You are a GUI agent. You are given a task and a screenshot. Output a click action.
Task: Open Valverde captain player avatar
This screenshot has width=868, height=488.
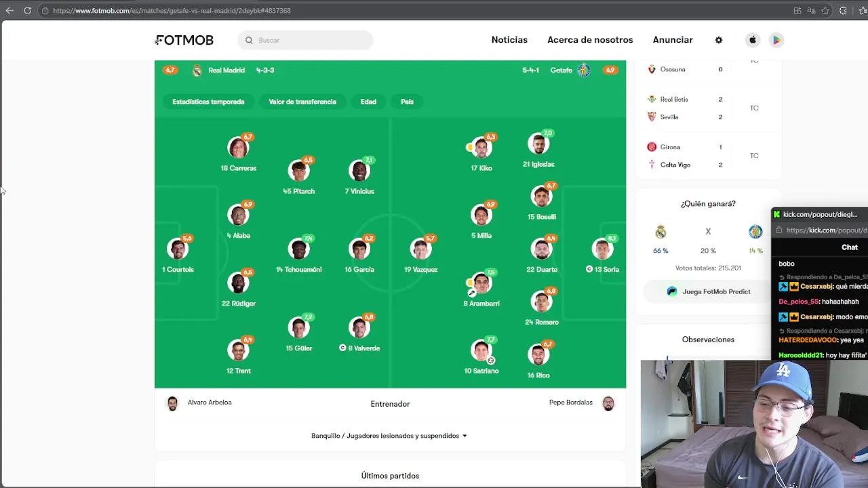point(359,327)
